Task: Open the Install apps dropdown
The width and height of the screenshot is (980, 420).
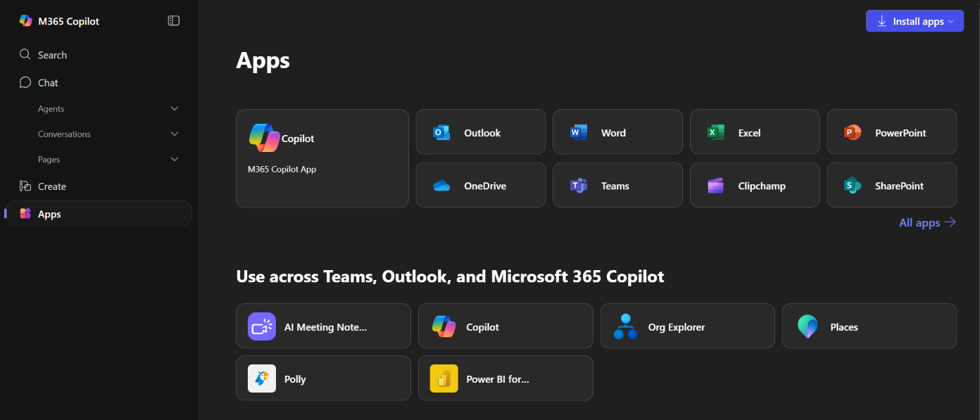Action: [x=915, y=21]
